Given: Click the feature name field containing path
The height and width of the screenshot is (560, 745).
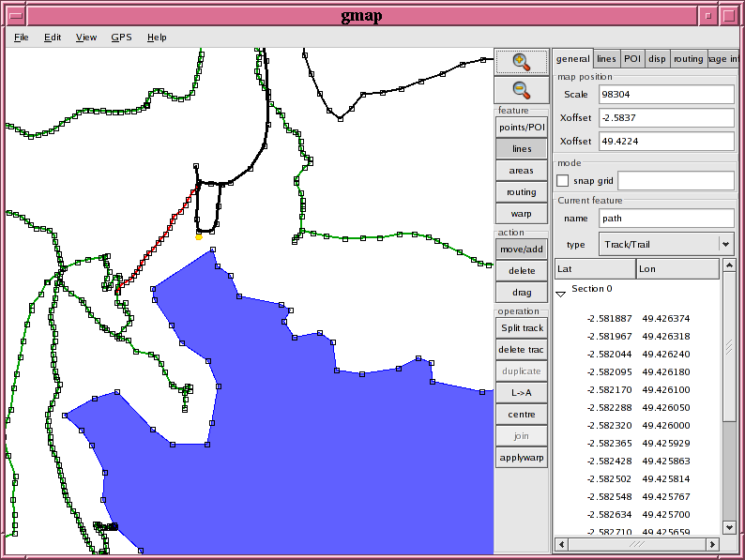Looking at the screenshot, I should 666,219.
